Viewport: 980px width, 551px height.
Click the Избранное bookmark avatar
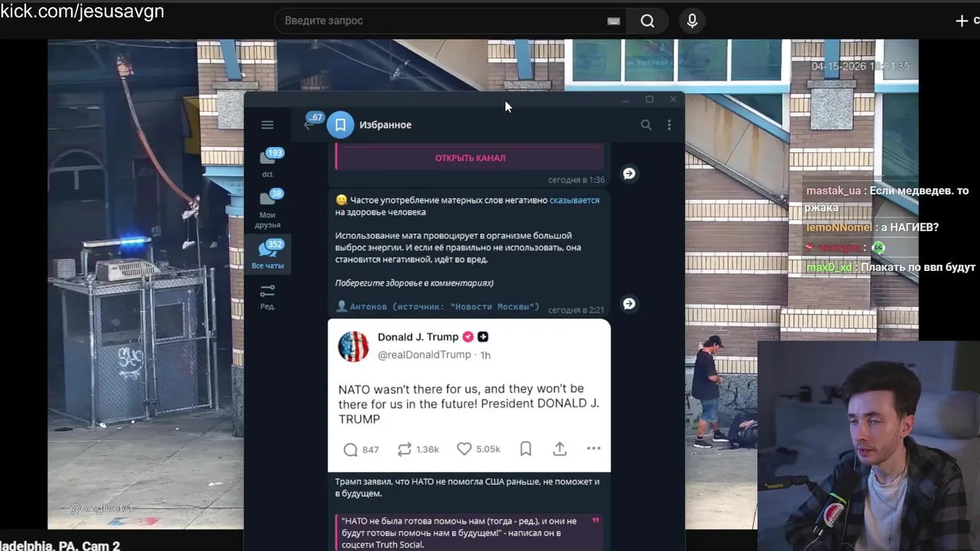(x=341, y=125)
